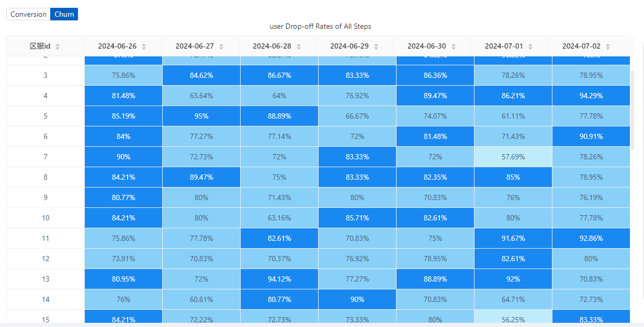Open server id 11 link
Image resolution: width=644 pixels, height=327 pixels.
pyautogui.click(x=46, y=238)
